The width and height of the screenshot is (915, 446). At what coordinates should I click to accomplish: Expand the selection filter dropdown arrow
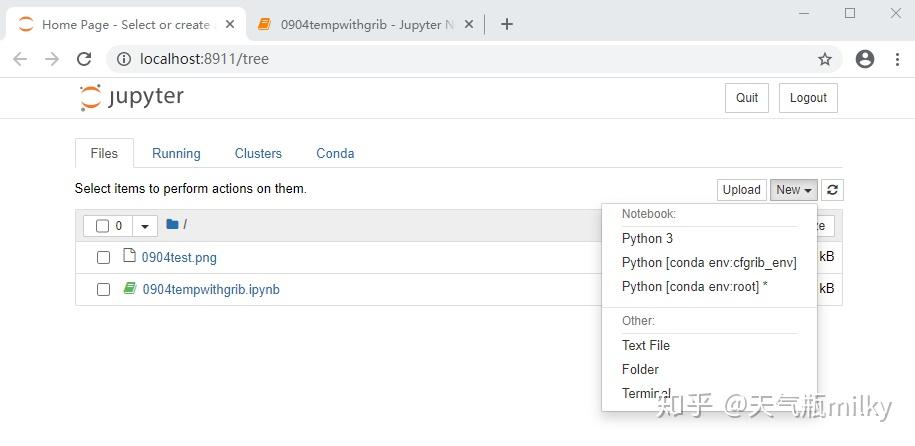pos(145,226)
